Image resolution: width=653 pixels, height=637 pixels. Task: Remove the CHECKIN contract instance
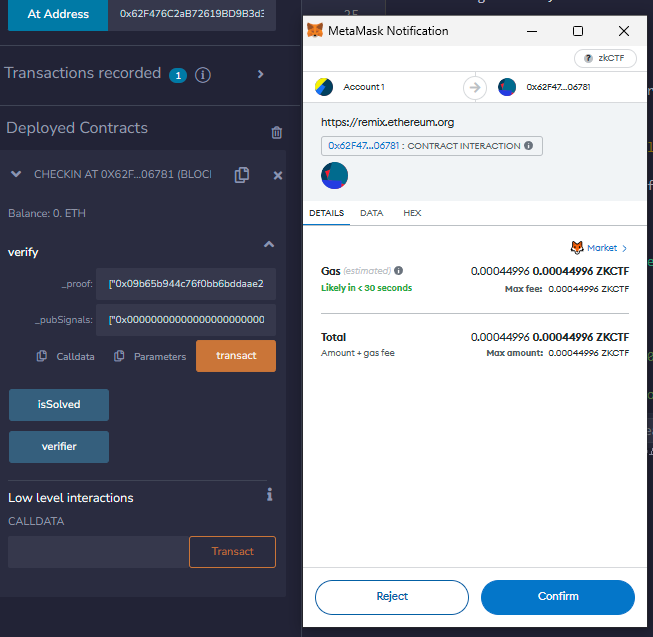[278, 176]
